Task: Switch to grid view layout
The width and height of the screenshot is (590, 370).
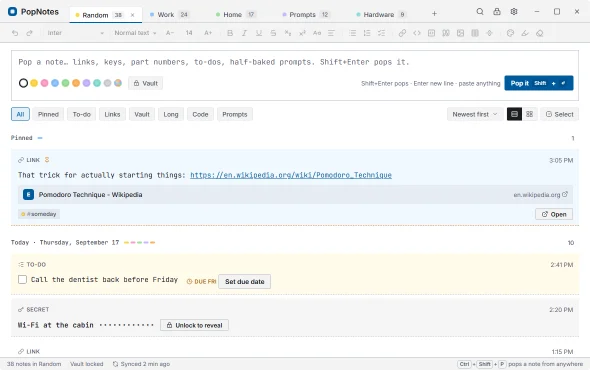Action: click(529, 114)
